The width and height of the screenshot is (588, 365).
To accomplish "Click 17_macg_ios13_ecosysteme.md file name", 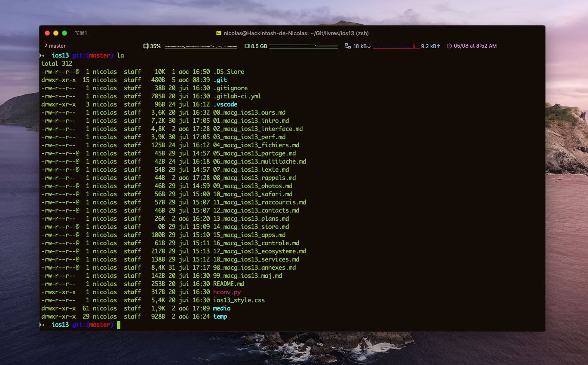I will [x=260, y=251].
